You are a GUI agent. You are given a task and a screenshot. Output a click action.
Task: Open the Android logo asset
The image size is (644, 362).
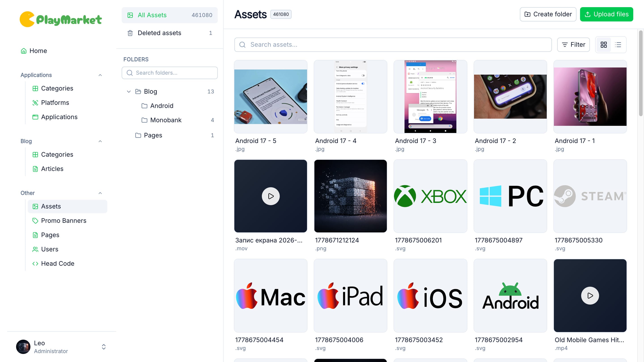[510, 296]
